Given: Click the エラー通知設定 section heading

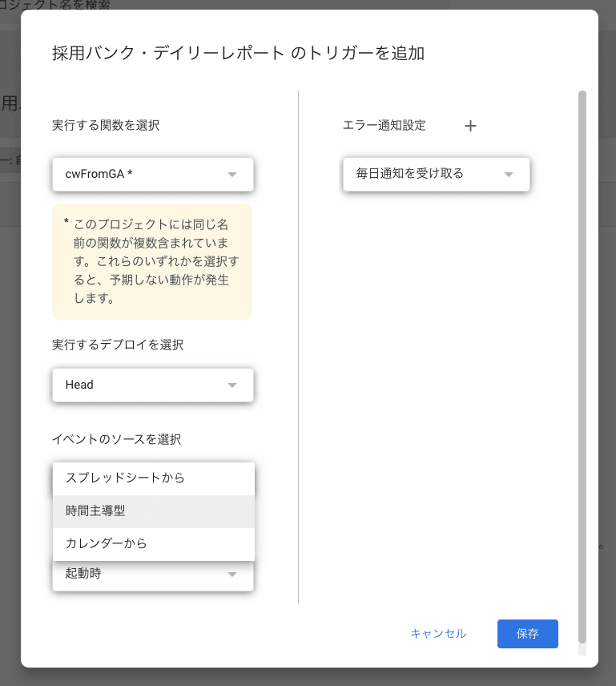Looking at the screenshot, I should (x=386, y=125).
